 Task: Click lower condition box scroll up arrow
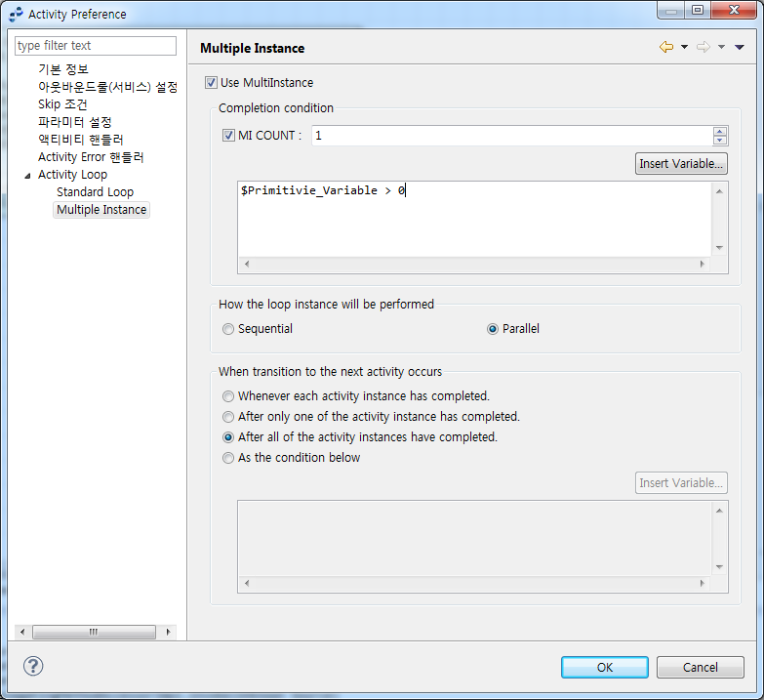pyautogui.click(x=719, y=511)
